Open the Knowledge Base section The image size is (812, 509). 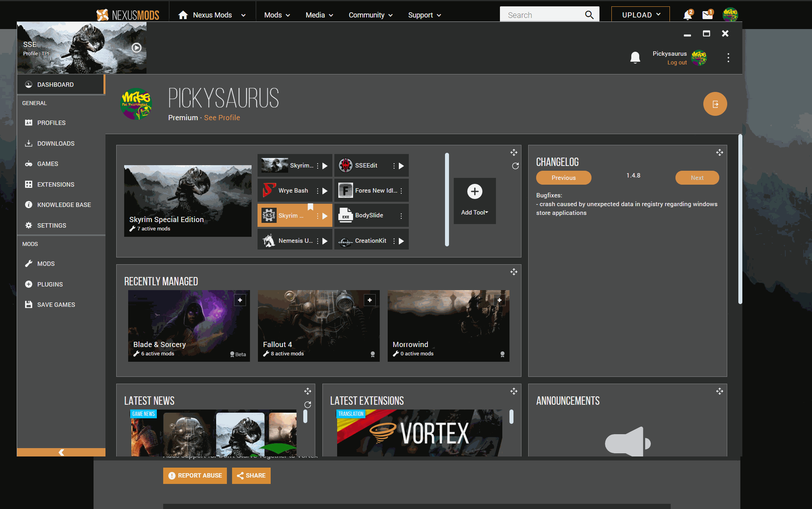[x=64, y=205]
